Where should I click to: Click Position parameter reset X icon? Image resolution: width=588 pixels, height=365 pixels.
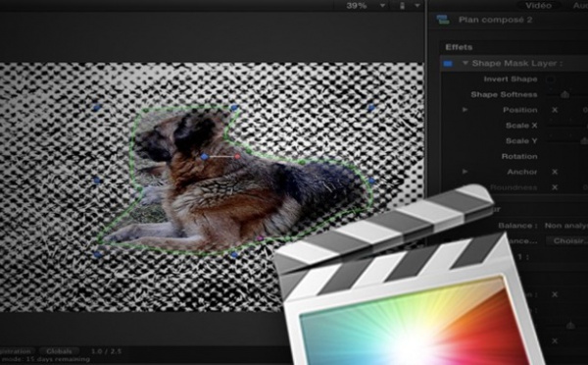pos(555,110)
